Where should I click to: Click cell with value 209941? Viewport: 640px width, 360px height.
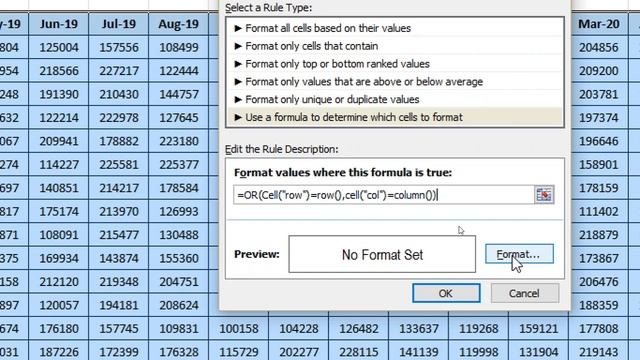[59, 141]
